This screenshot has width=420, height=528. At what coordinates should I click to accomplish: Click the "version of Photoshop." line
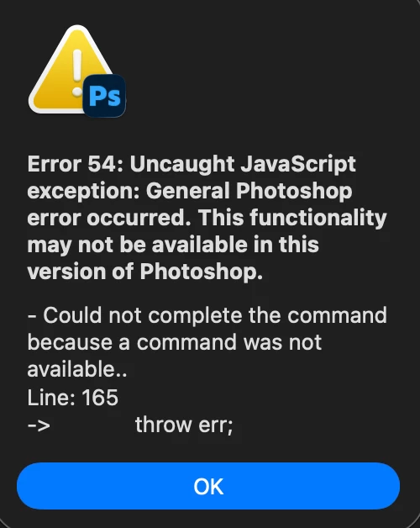(x=145, y=272)
